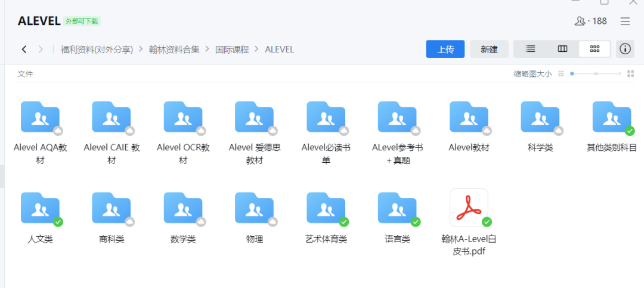Image resolution: width=644 pixels, height=288 pixels.
Task: Click the large thumbnail size grid icon
Action: pos(630,74)
